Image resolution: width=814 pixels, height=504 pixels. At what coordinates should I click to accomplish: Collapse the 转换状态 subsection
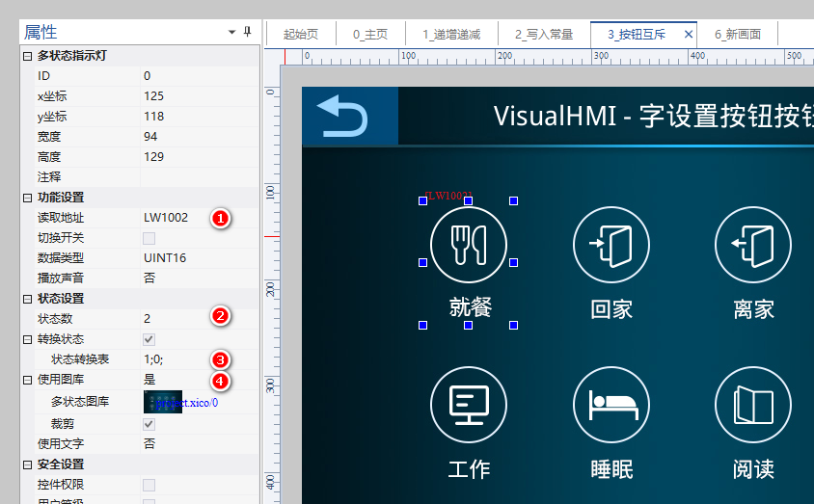28,339
